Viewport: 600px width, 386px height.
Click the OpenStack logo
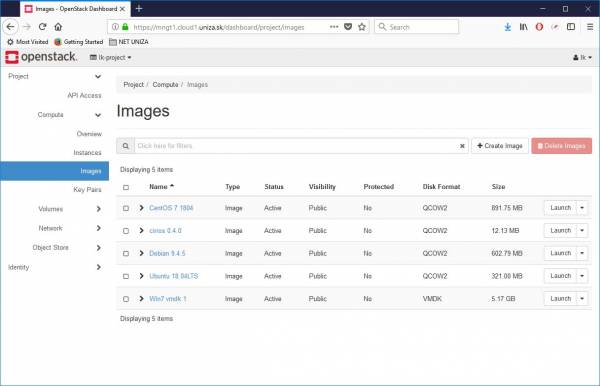(41, 57)
